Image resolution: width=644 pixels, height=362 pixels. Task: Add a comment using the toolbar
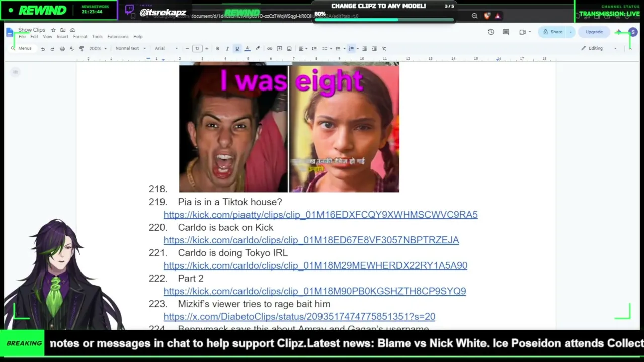coord(279,49)
